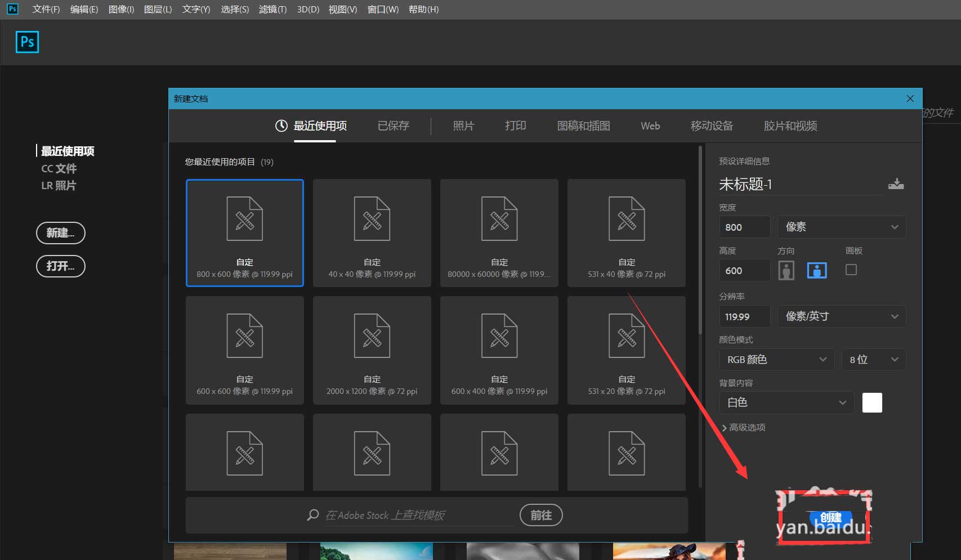The height and width of the screenshot is (560, 961).
Task: Click the 打开... button on home screen
Action: [x=61, y=266]
